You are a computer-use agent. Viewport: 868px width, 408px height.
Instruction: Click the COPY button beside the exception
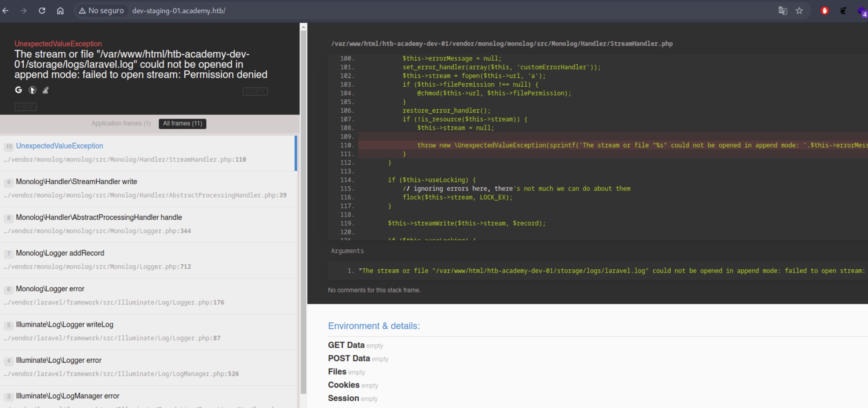pos(255,91)
